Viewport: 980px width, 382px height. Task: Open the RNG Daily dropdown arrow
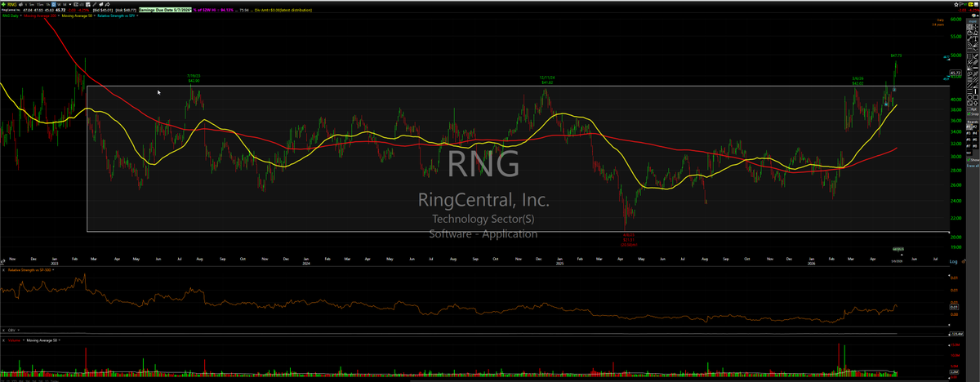pyautogui.click(x=21, y=16)
